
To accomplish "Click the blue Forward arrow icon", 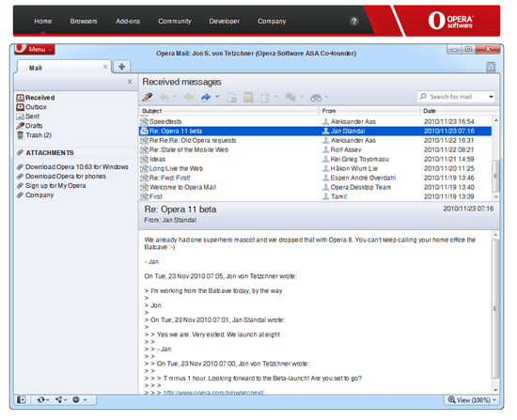I will pos(206,98).
